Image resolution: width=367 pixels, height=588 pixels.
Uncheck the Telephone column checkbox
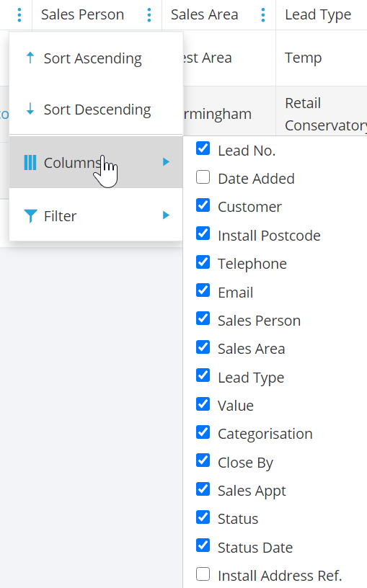203,262
